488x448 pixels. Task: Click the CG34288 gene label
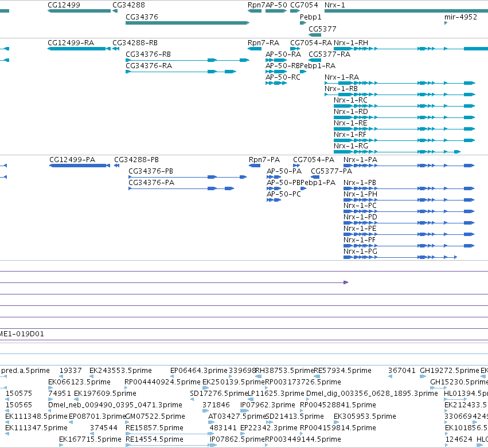[x=128, y=5]
